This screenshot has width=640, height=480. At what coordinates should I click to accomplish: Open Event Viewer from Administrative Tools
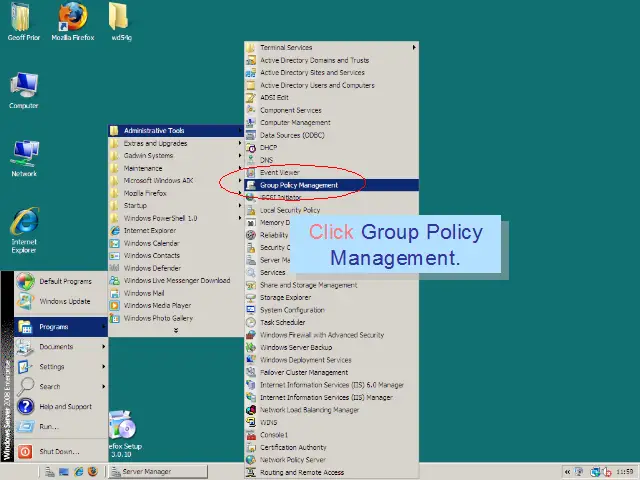279,173
